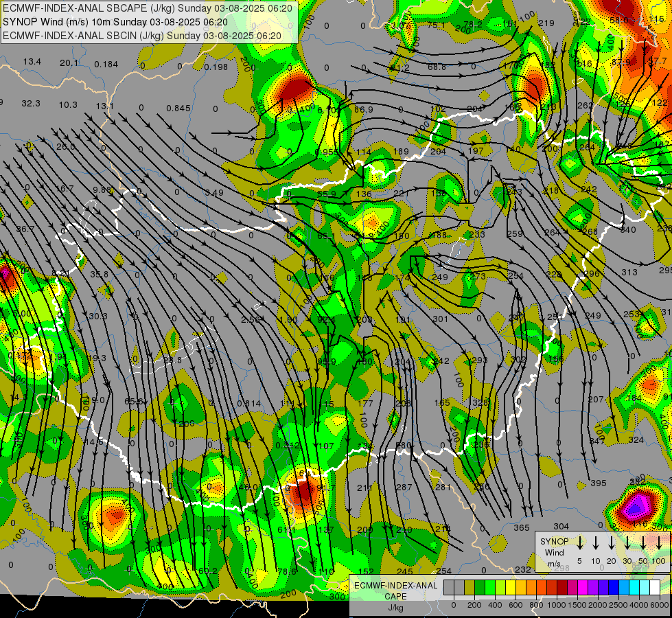
Task: Click the map value '221'
Action: [401, 194]
